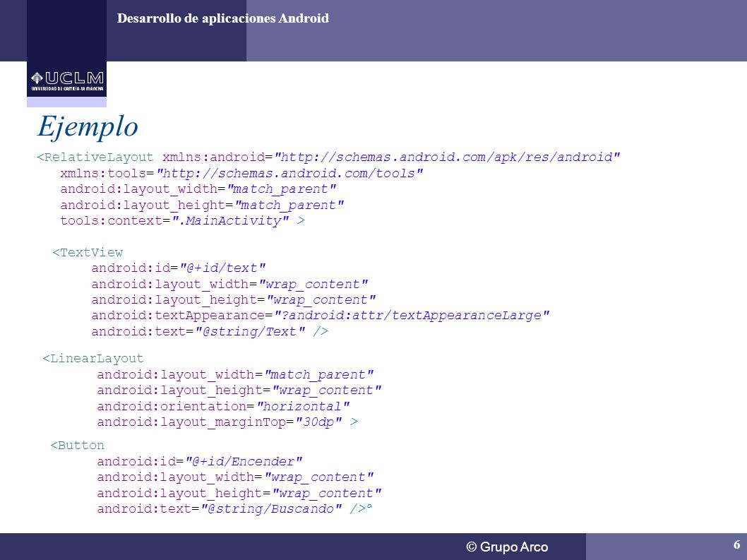Click the android:id="@+id/Encender" line
Viewport: 747px width, 560px height.
[x=199, y=461]
